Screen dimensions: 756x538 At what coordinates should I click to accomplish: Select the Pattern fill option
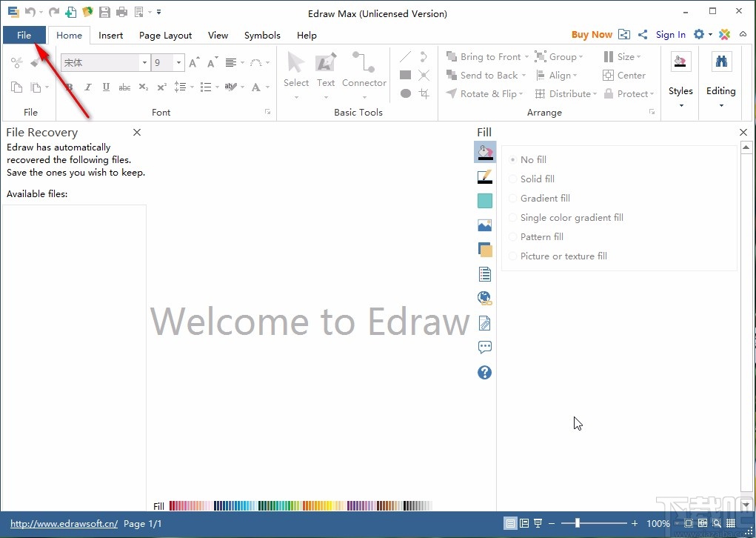point(537,237)
